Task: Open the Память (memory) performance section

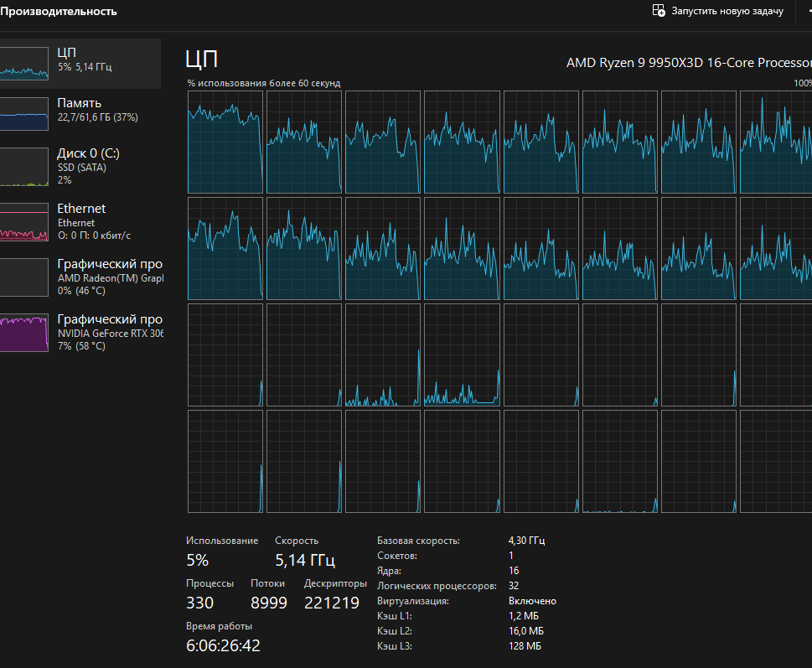Action: pyautogui.click(x=79, y=103)
